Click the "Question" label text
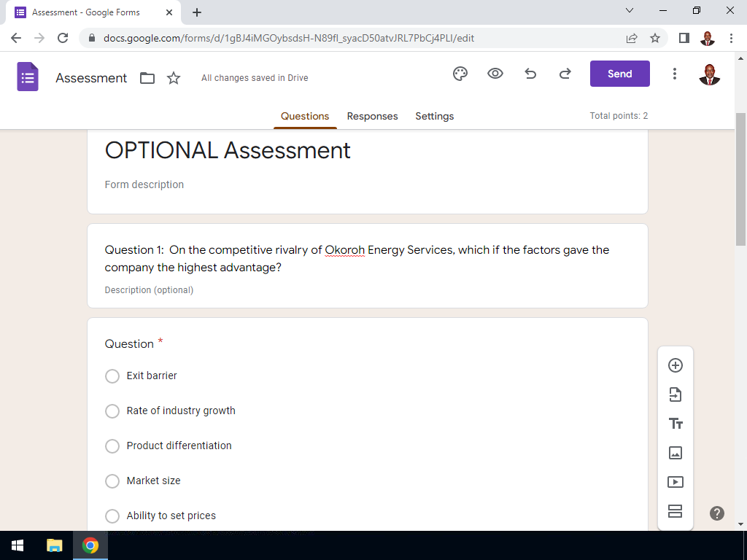 (129, 344)
